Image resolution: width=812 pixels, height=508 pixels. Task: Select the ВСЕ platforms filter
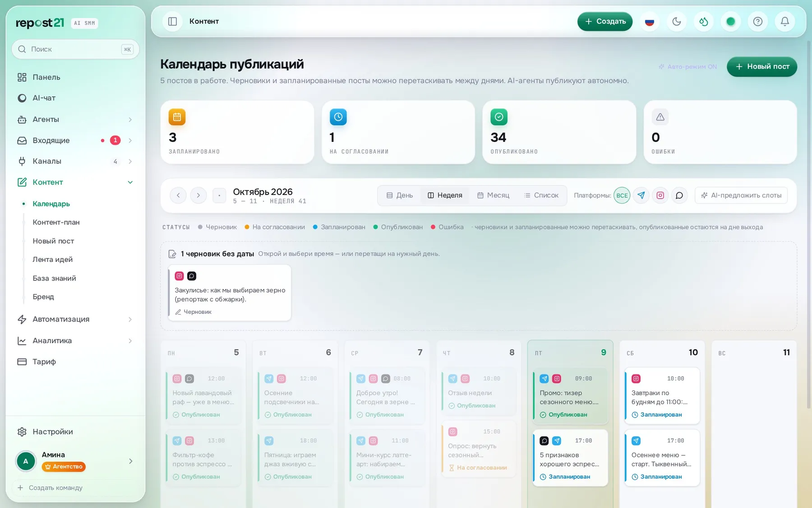(622, 195)
